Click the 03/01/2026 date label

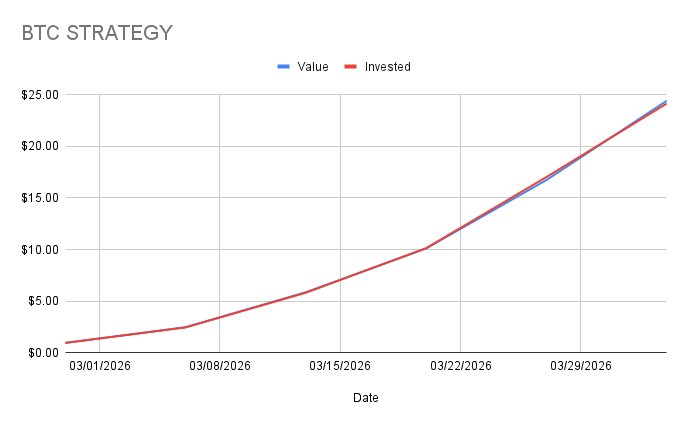[100, 366]
